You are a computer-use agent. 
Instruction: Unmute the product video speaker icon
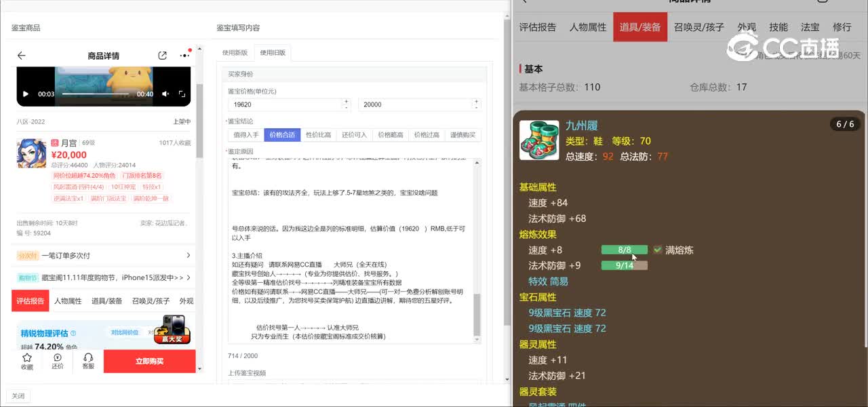coord(165,94)
